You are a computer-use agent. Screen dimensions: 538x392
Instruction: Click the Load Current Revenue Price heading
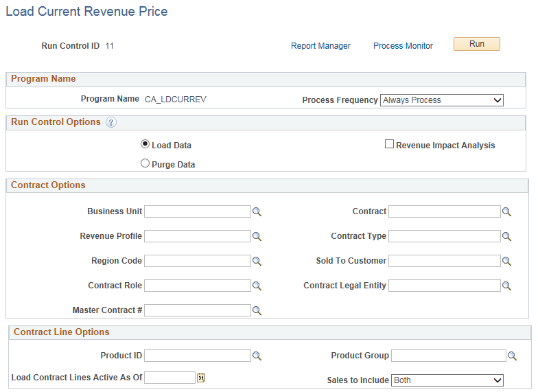pyautogui.click(x=86, y=11)
